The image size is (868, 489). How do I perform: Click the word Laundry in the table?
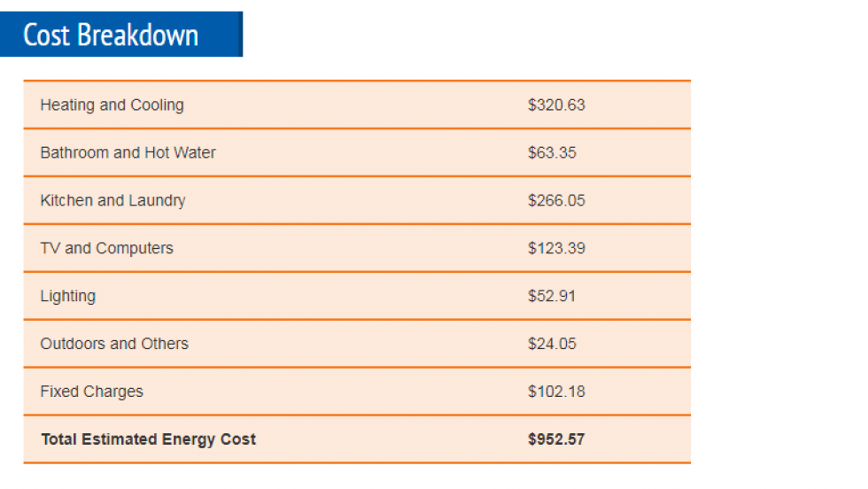[158, 200]
